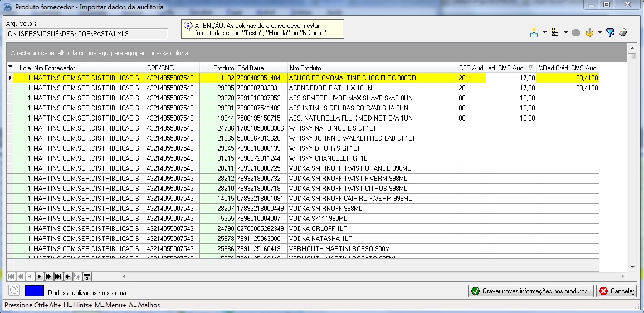Sort by Cód.Barra column header
The width and height of the screenshot is (644, 313).
tap(262, 68)
